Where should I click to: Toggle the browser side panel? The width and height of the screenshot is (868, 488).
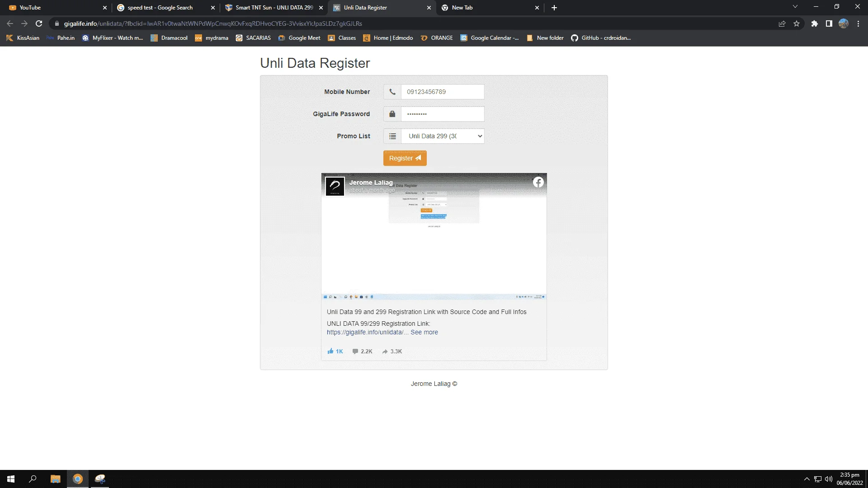(x=829, y=23)
